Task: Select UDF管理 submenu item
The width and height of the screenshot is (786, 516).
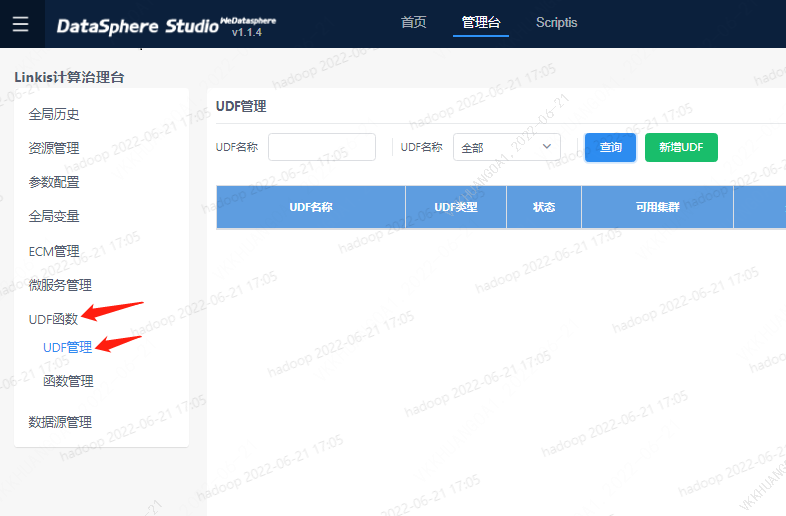Action: click(x=67, y=347)
